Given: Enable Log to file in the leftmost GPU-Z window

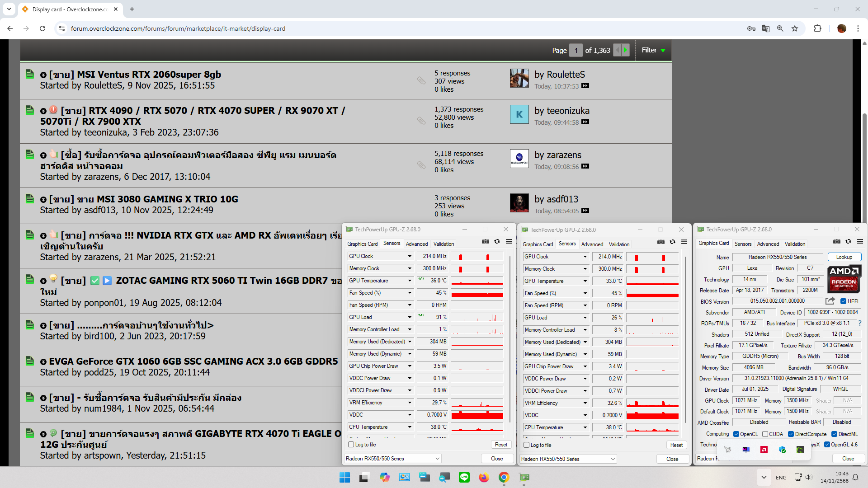Looking at the screenshot, I should (x=351, y=445).
